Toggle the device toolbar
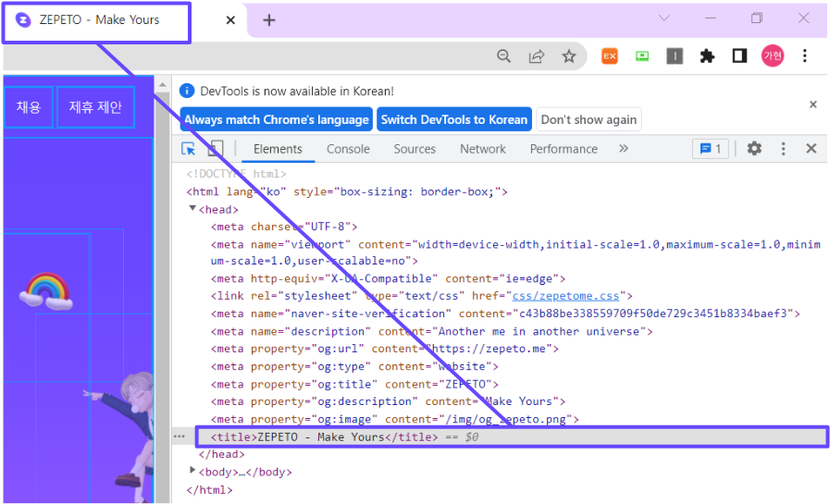The image size is (830, 504). (x=216, y=149)
